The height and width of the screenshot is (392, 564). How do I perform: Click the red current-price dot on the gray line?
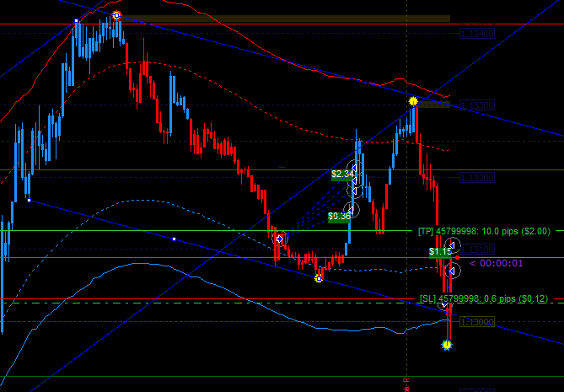457,257
